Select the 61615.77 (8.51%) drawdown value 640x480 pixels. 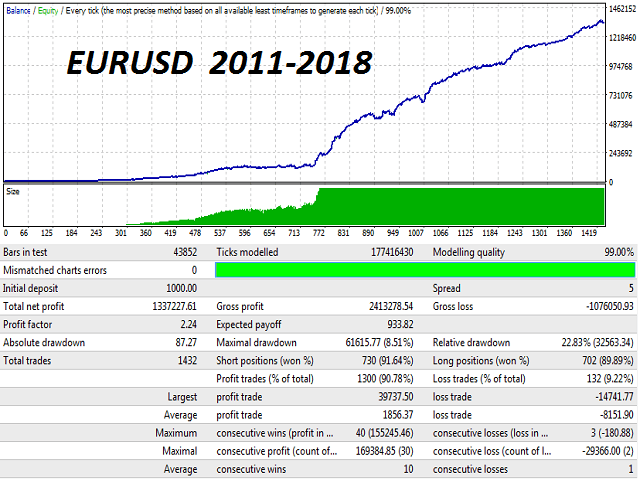pyautogui.click(x=379, y=343)
